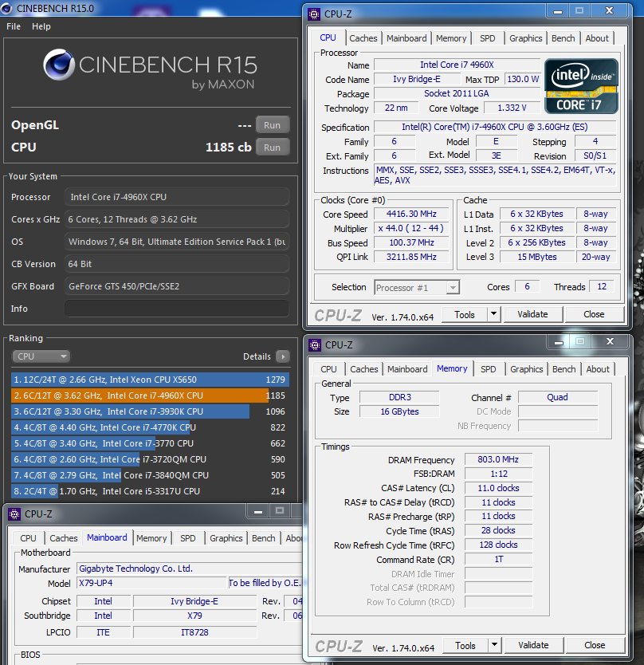The image size is (644, 665).
Task: Switch to Bench tab in Memory CPU-Z window
Action: tap(563, 369)
